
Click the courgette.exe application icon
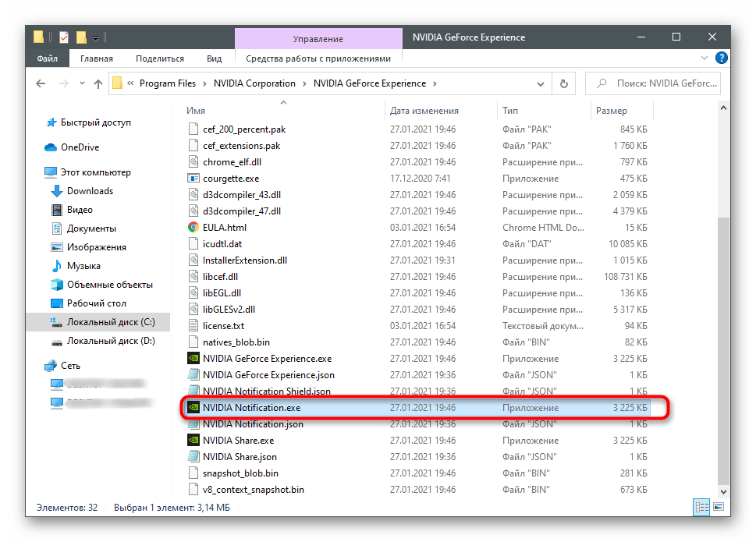pos(193,179)
